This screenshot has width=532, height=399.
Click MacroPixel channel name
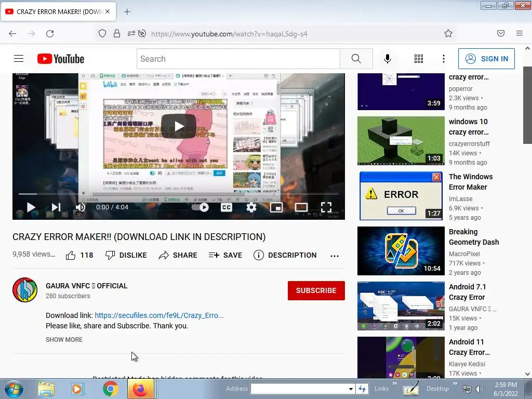point(464,254)
